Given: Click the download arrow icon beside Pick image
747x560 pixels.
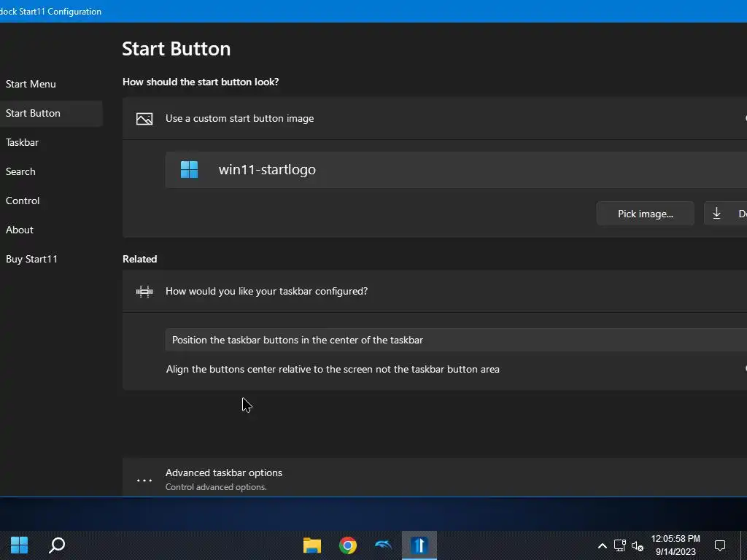Looking at the screenshot, I should (x=716, y=214).
